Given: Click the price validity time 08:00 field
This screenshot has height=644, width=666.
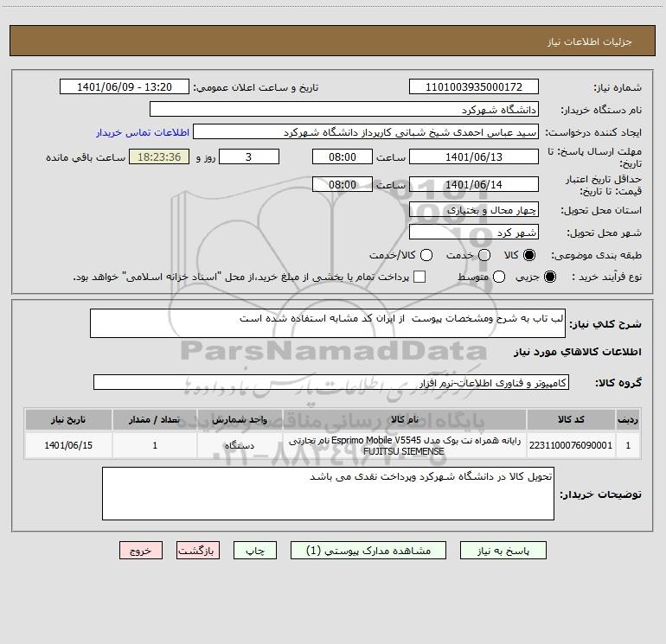Looking at the screenshot, I should pyautogui.click(x=343, y=184).
